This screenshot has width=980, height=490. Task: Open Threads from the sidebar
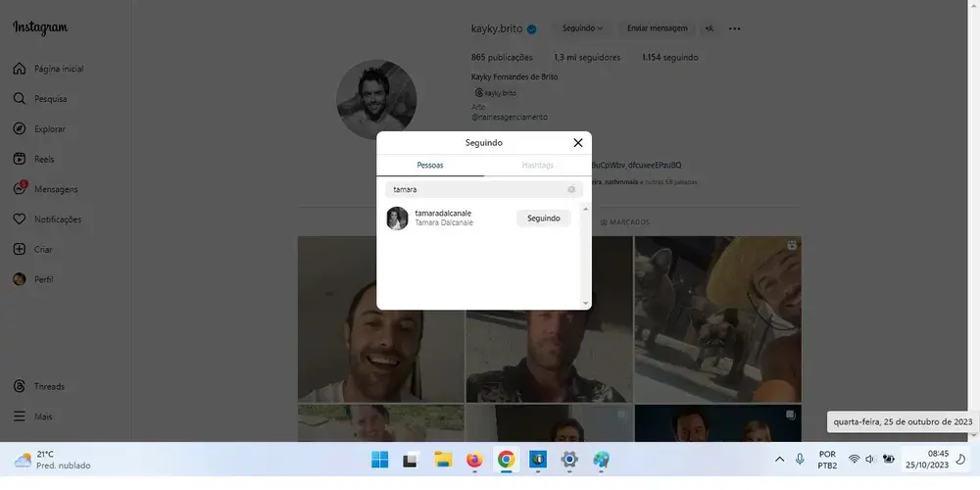48,386
